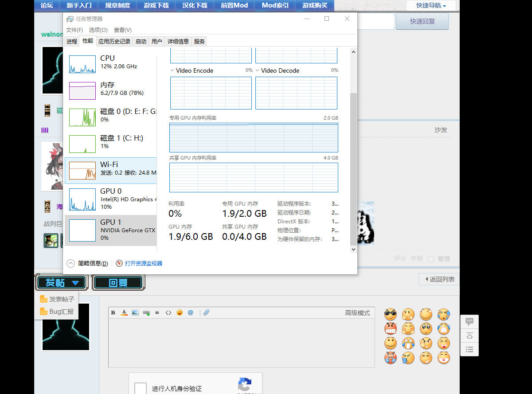Click the insert image icon in editor

135,312
